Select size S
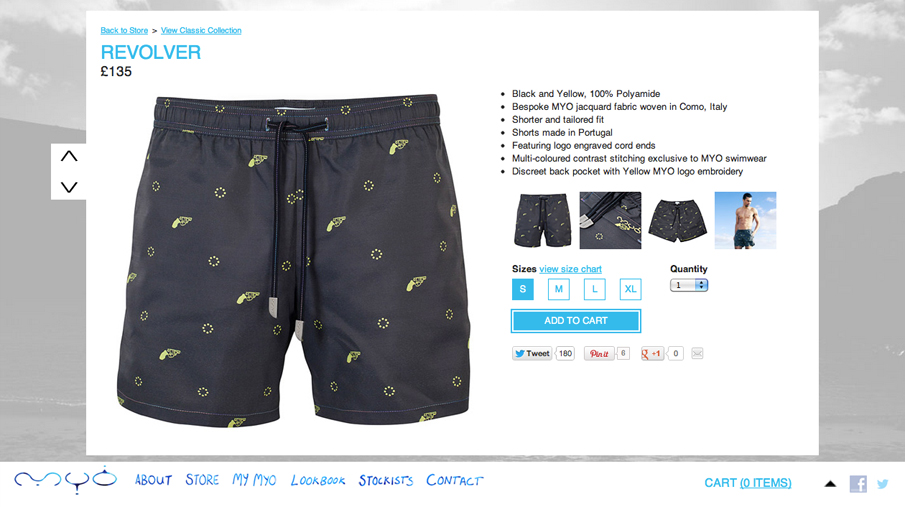The height and width of the screenshot is (507, 905). tap(522, 289)
